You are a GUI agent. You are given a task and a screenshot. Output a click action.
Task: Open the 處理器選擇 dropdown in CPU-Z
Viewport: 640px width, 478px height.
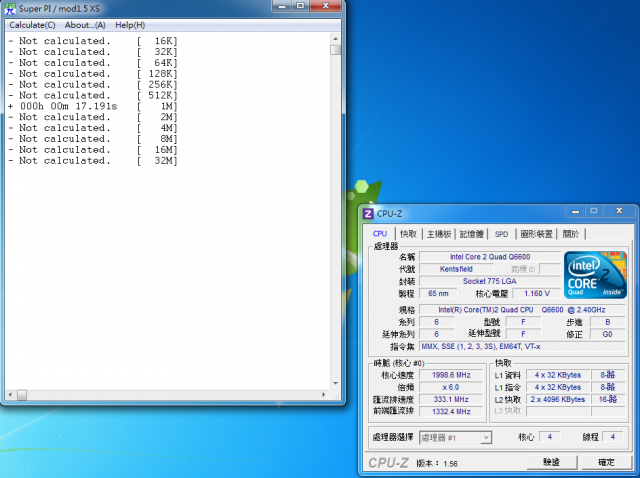456,438
